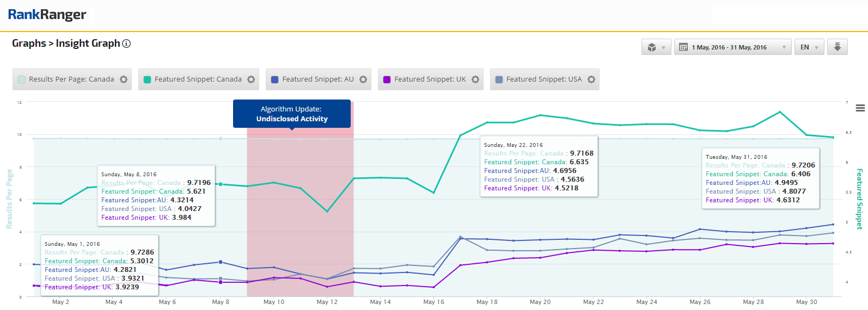Open settings gear for Featured Snippet: UK
Viewport: 868px width, 310px height.
coord(475,79)
